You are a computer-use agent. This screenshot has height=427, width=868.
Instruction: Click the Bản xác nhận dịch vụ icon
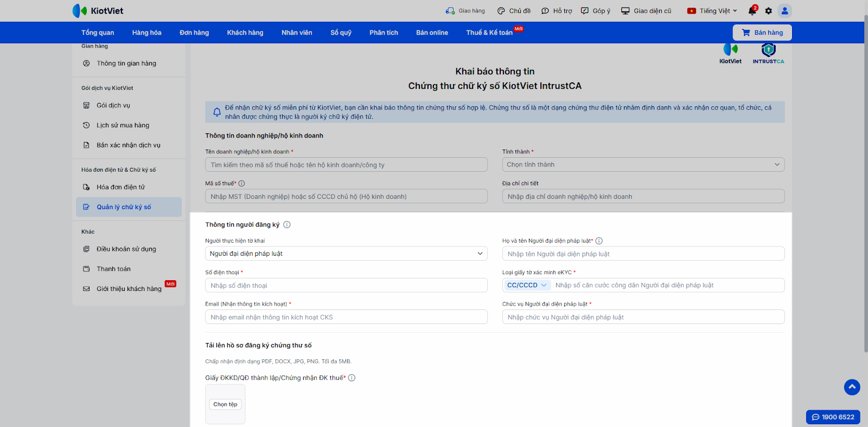tap(86, 145)
